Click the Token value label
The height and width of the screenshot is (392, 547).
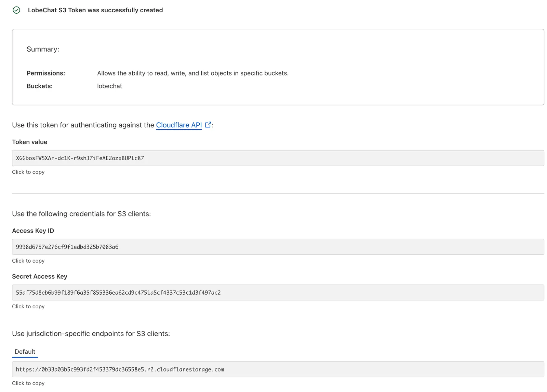tap(30, 142)
